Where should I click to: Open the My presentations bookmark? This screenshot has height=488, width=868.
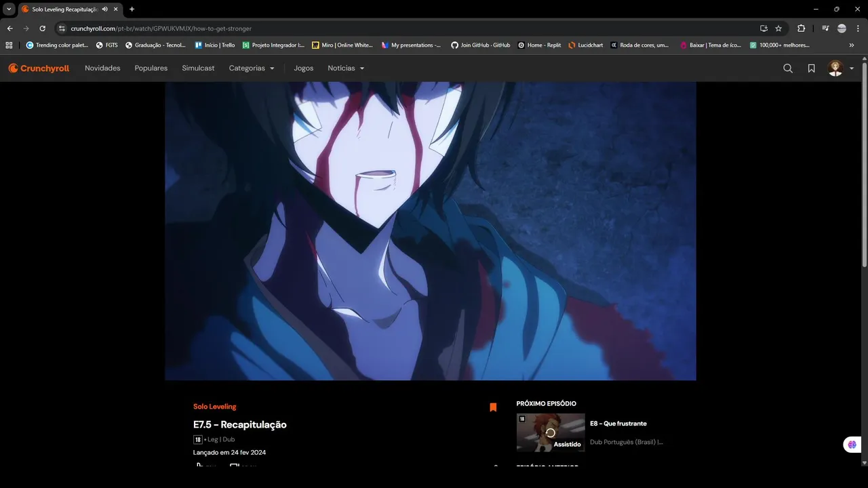point(411,45)
